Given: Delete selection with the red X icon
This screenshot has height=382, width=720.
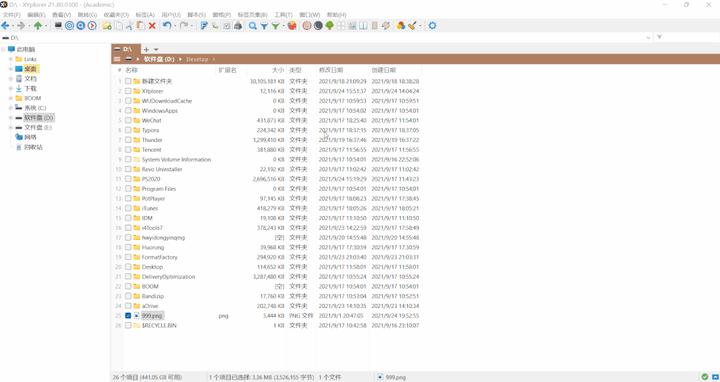Looking at the screenshot, I should [x=152, y=26].
